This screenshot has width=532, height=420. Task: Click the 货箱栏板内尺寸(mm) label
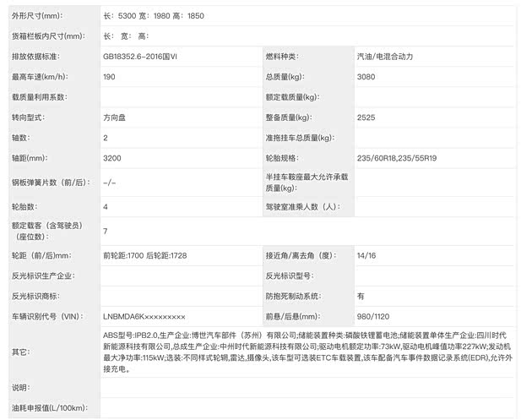pyautogui.click(x=48, y=36)
